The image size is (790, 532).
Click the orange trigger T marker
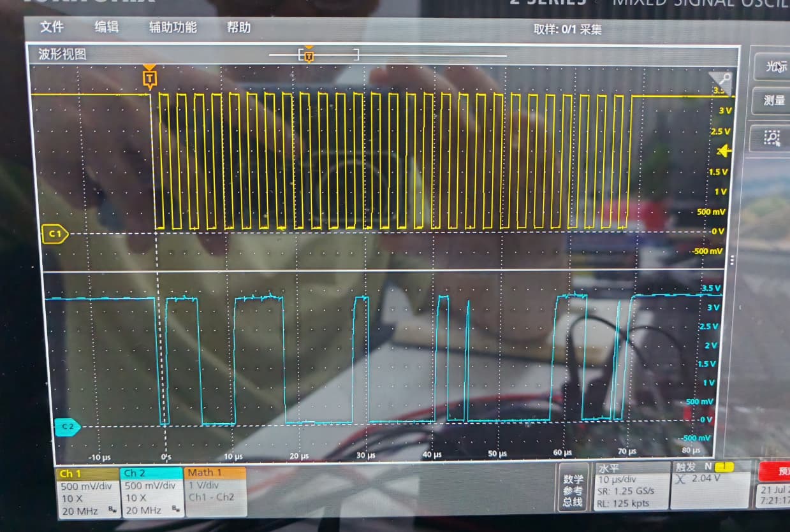coord(149,78)
